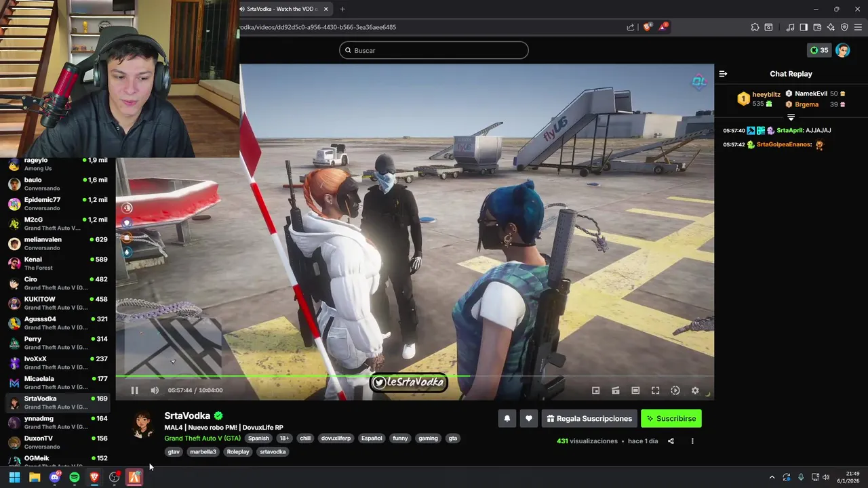Open Leo AI sparkle icon
The image size is (868, 488).
(831, 27)
